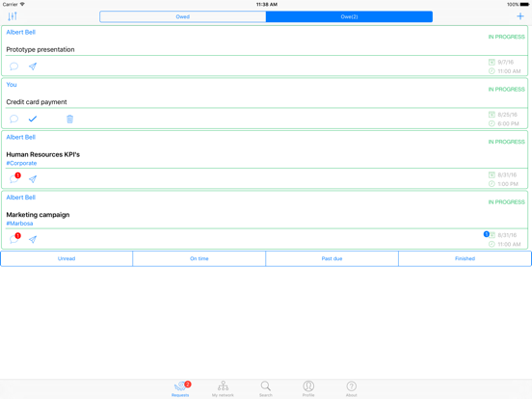
Task: Open Albert Bell on Human Resources KPI's card
Action: (20, 138)
